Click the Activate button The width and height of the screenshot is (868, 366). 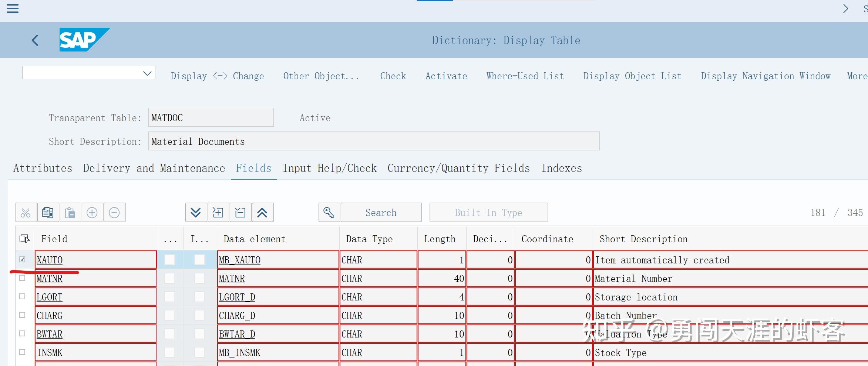tap(446, 76)
